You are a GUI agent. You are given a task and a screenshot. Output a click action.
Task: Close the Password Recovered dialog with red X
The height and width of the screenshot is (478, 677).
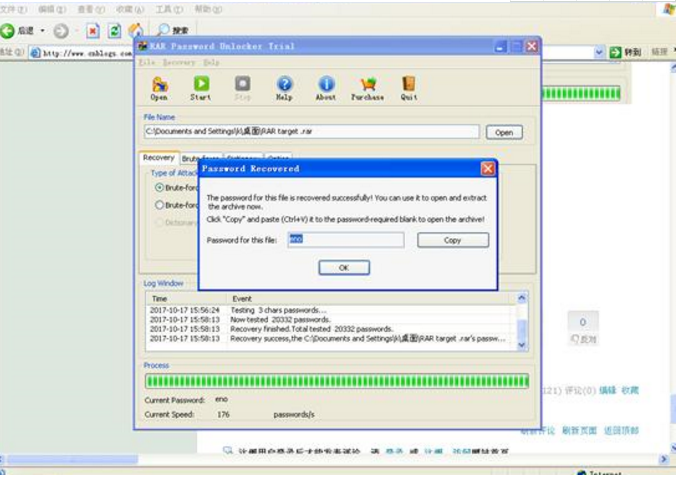point(487,168)
